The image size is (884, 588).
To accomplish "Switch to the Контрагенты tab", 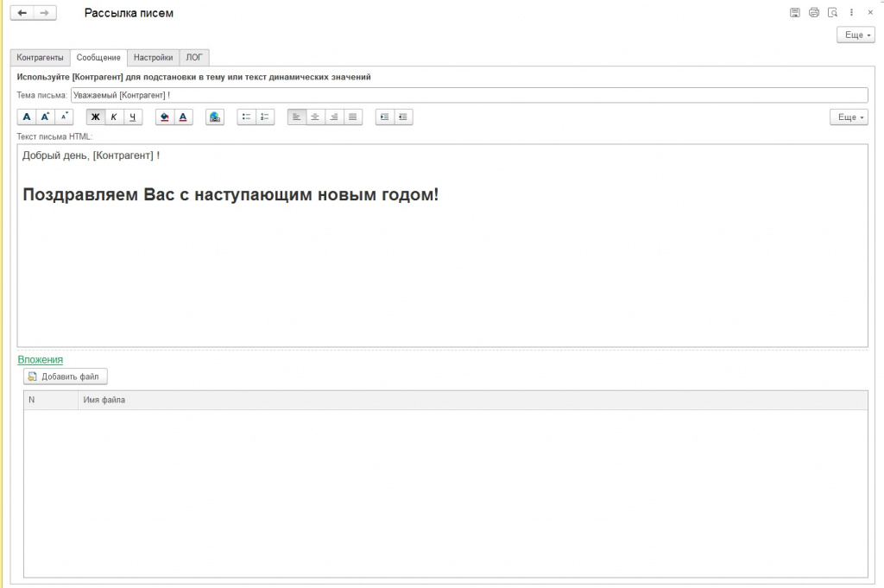I will (x=40, y=58).
